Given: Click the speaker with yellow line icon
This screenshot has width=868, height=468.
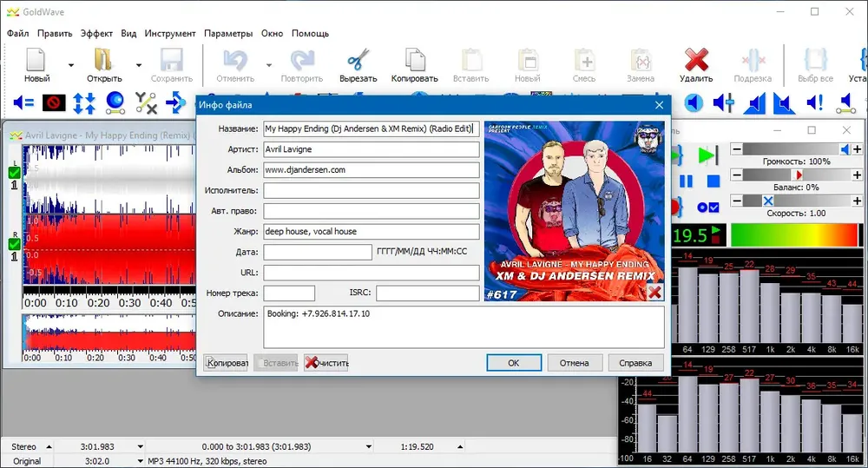Looking at the screenshot, I should point(845,103).
